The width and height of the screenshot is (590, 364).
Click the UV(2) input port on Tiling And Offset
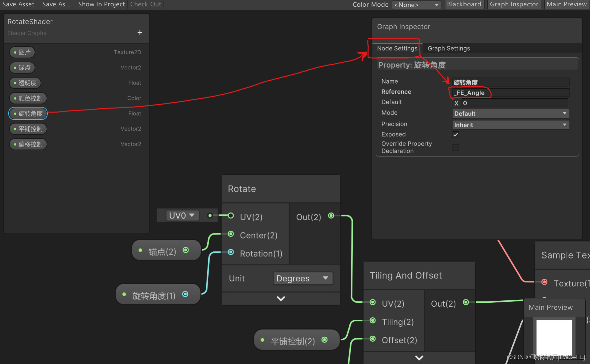[373, 302]
